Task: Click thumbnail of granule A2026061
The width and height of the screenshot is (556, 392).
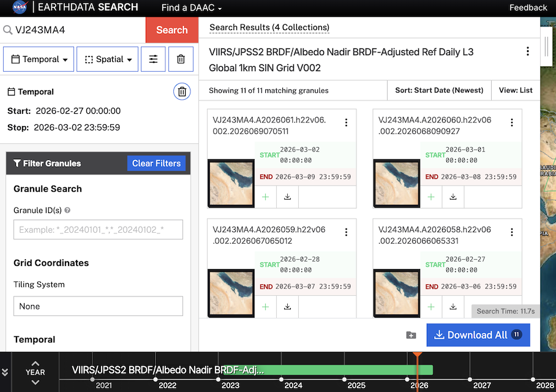Action: 231,183
